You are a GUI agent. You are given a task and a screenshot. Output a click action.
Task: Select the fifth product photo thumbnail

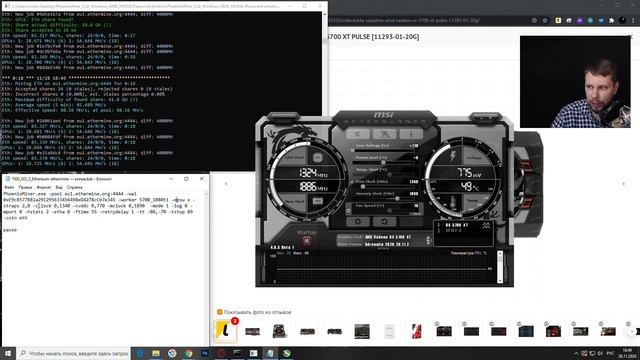334,331
